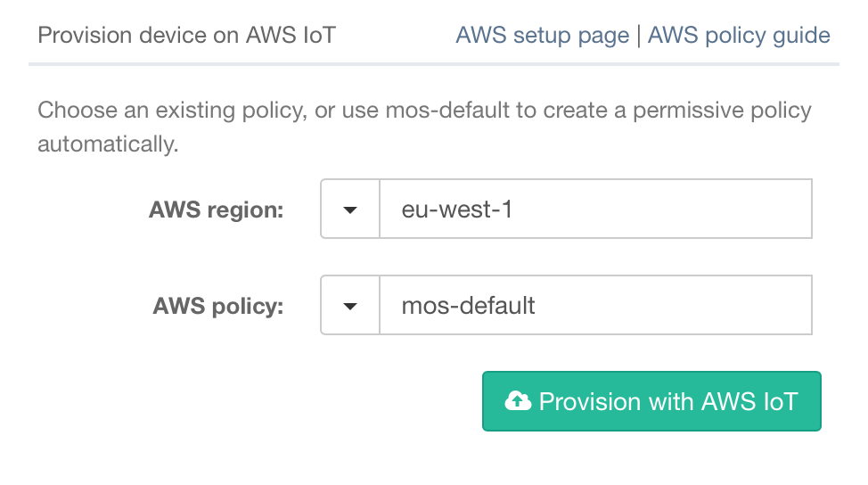868x485 pixels.
Task: Select the "AWS region:" field label
Action: click(217, 210)
